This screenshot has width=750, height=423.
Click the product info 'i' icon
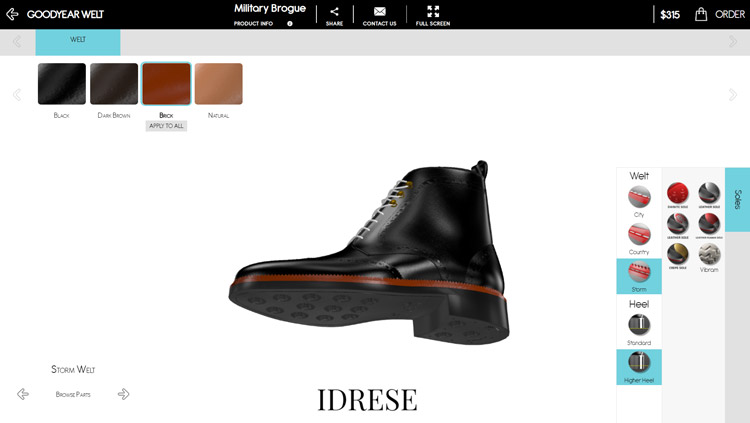click(x=290, y=23)
